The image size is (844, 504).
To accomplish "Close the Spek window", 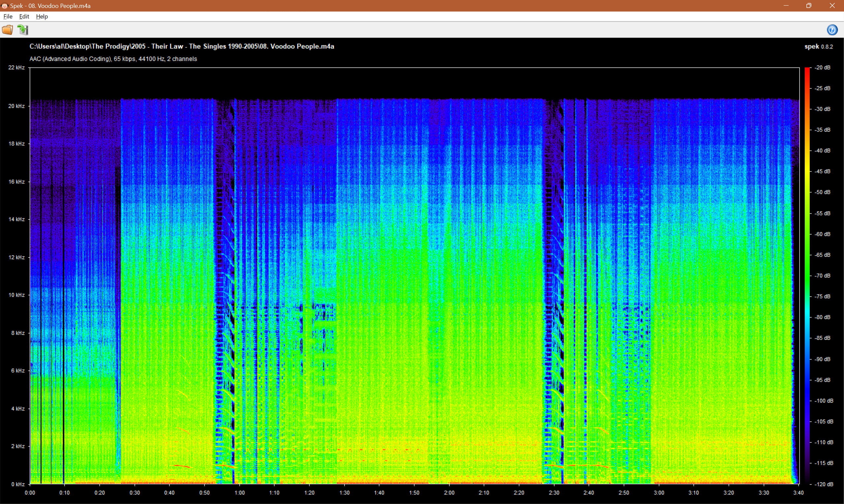I will [x=832, y=6].
